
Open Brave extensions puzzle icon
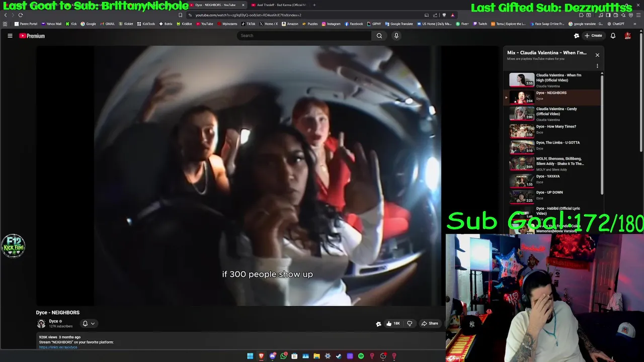(x=581, y=15)
